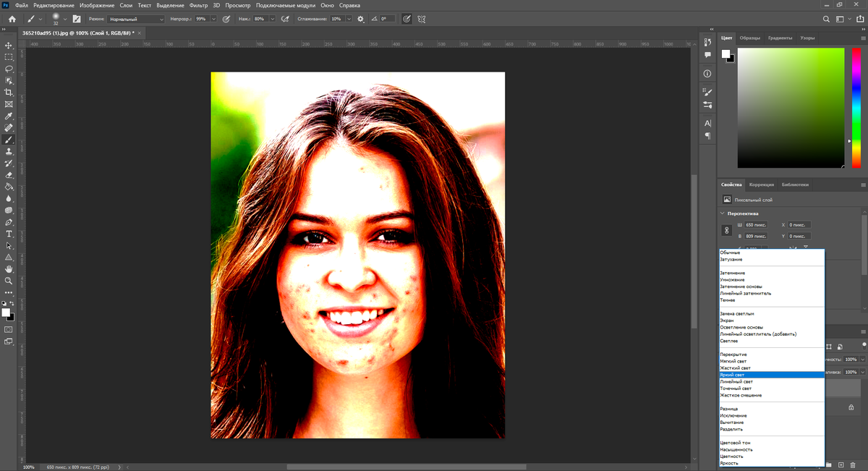Open the 'Файл' menu

point(22,5)
